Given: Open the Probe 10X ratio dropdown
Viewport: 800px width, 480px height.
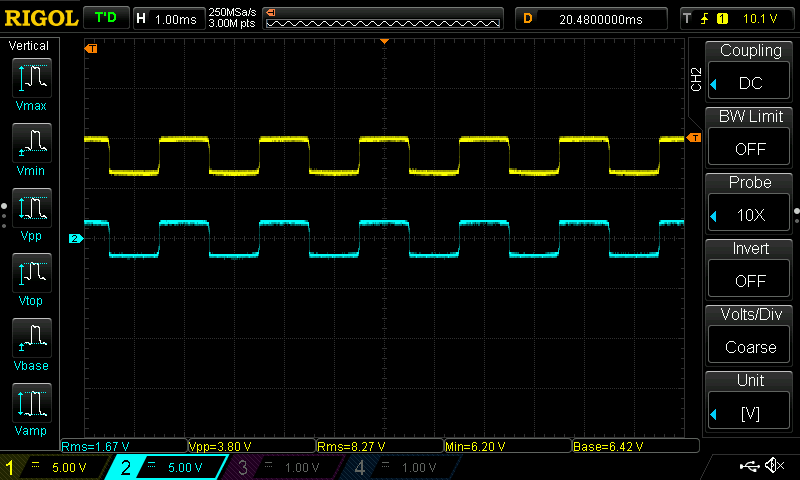Looking at the screenshot, I should tap(749, 215).
